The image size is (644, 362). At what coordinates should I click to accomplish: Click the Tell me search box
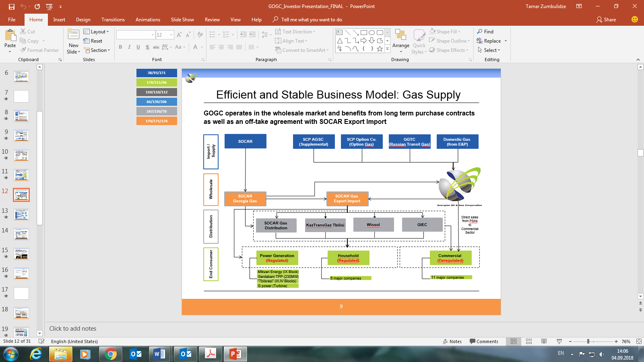coord(308,20)
